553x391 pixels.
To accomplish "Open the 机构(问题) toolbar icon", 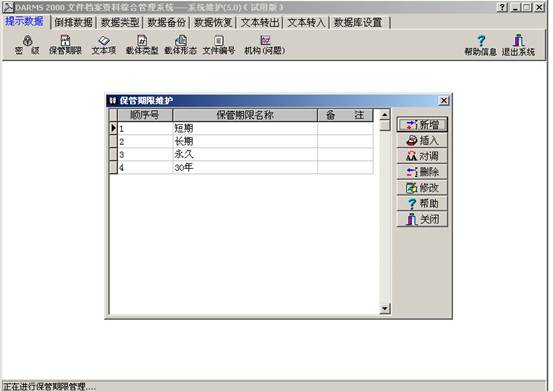I will (265, 45).
